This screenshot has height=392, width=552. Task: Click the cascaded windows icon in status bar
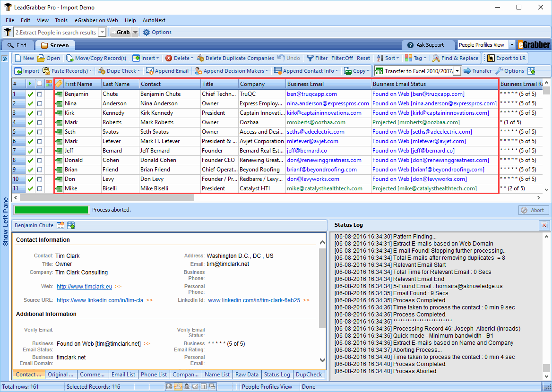[x=212, y=386]
